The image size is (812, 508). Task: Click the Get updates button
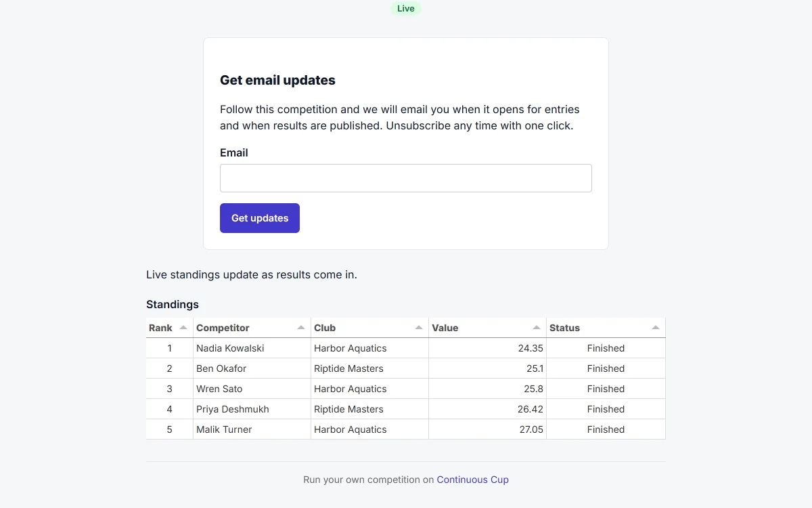point(260,218)
